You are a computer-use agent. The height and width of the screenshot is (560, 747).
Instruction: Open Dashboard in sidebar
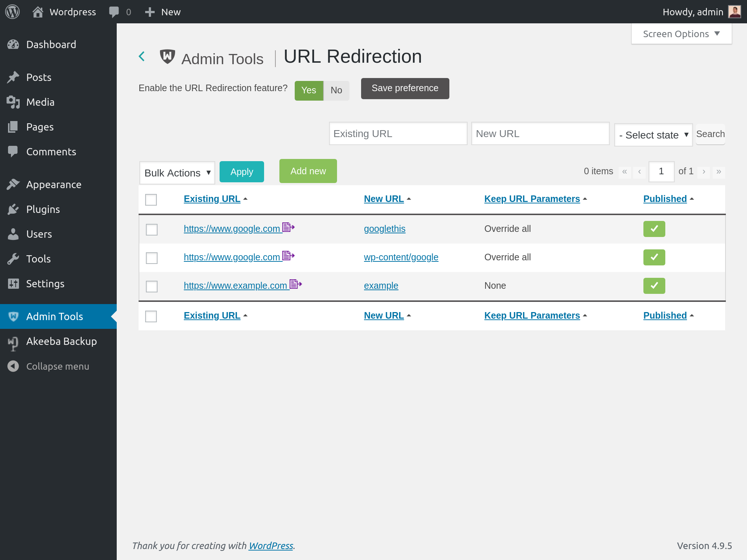[58, 44]
